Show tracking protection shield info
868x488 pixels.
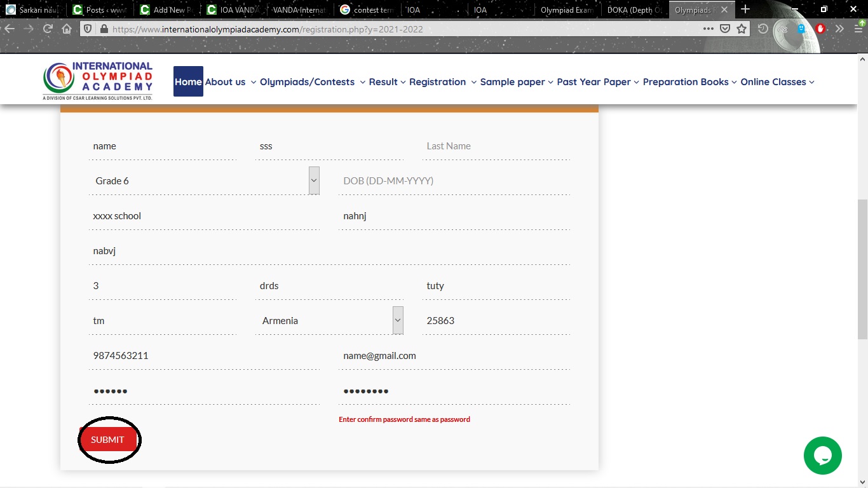(88, 29)
